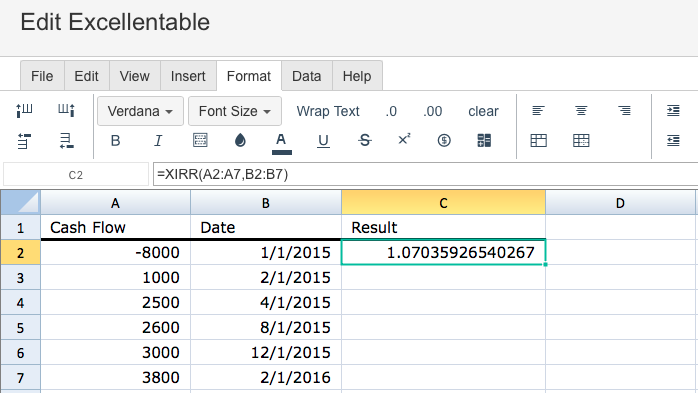Open the font color A swatch
The height and width of the screenshot is (393, 698).
click(281, 143)
